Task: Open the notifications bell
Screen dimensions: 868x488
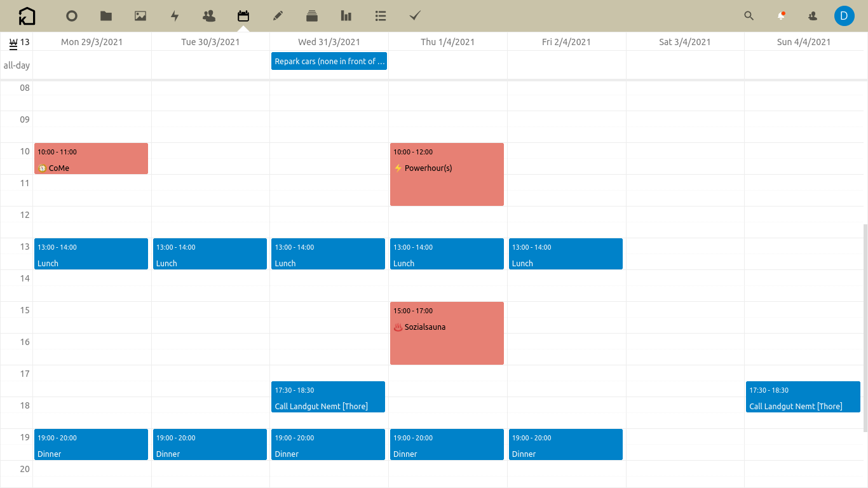Action: pos(781,16)
